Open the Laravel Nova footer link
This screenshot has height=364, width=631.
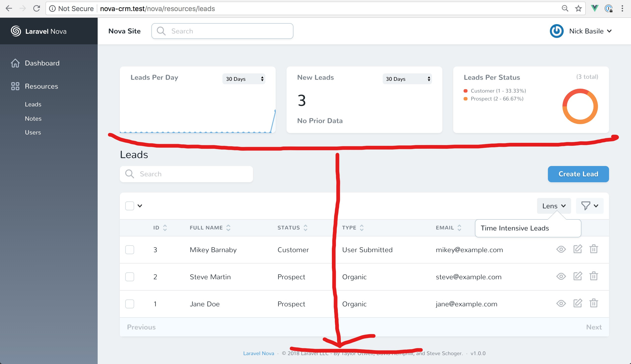point(259,353)
